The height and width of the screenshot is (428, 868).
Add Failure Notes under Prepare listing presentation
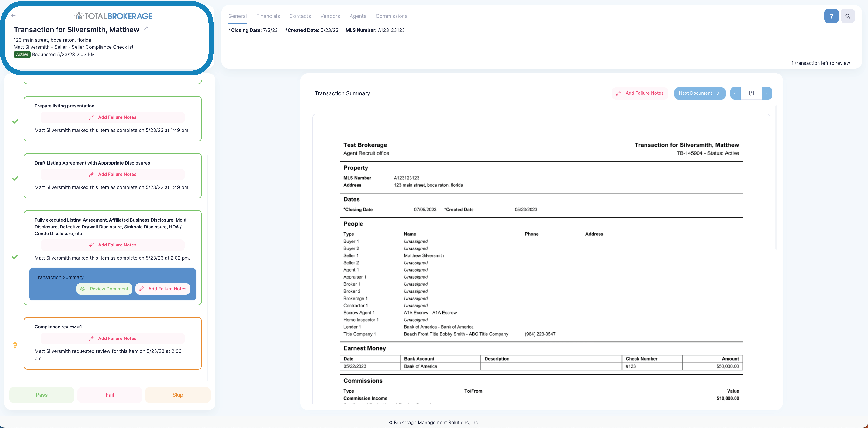click(x=113, y=117)
